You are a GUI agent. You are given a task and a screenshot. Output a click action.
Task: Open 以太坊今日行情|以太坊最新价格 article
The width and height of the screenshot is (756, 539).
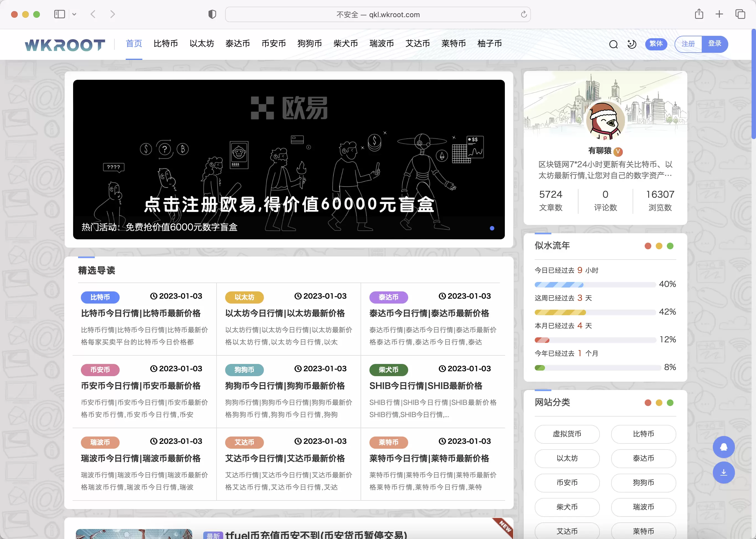click(285, 313)
